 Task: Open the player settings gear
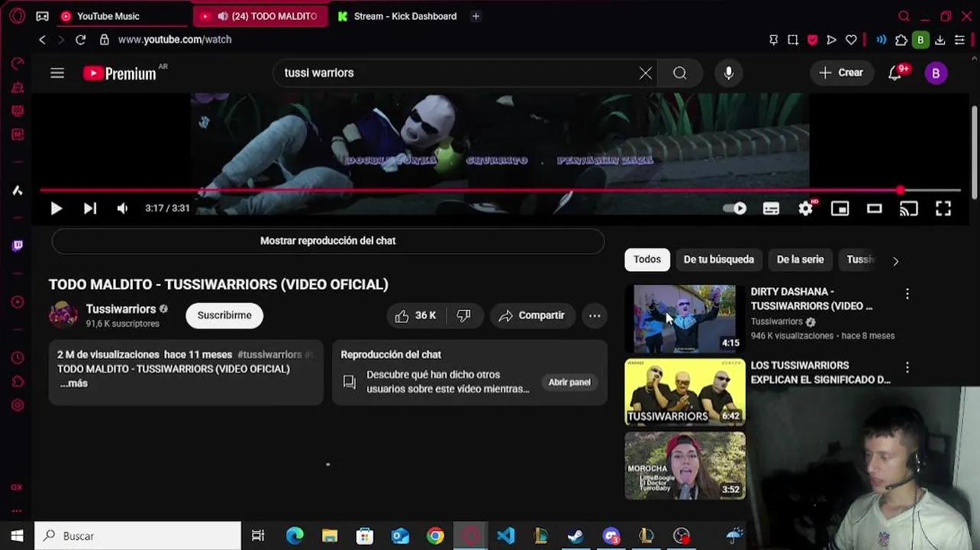[806, 209]
